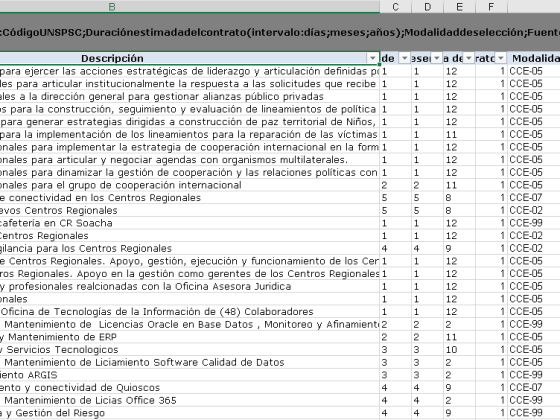The width and height of the screenshot is (560, 420).
Task: Open the Descripción column filter dropdown
Action: pos(372,58)
